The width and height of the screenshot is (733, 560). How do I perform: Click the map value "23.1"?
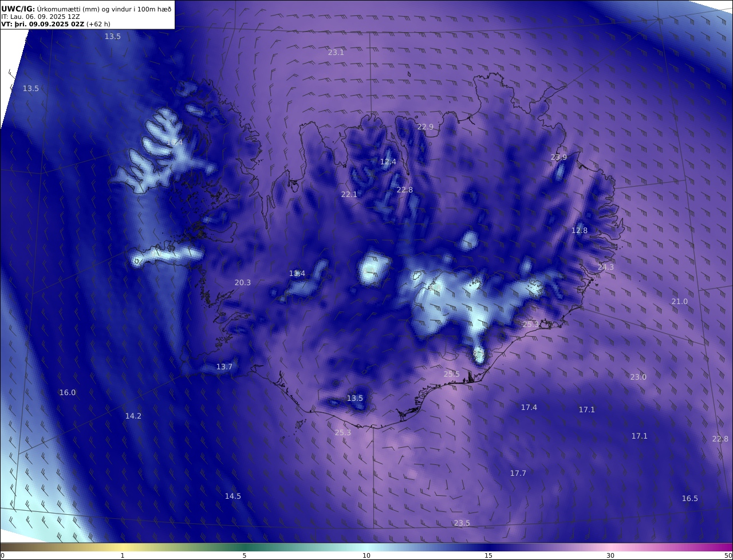click(x=336, y=52)
